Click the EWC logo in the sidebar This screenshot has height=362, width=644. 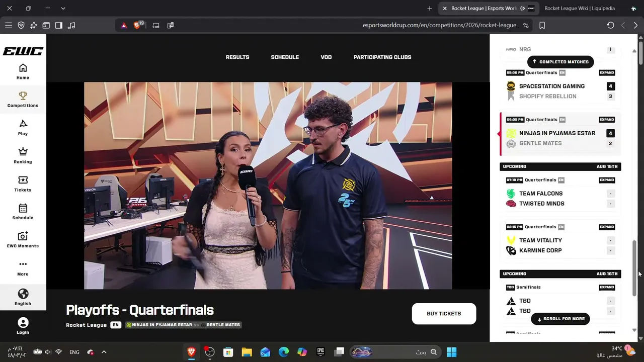point(23,51)
